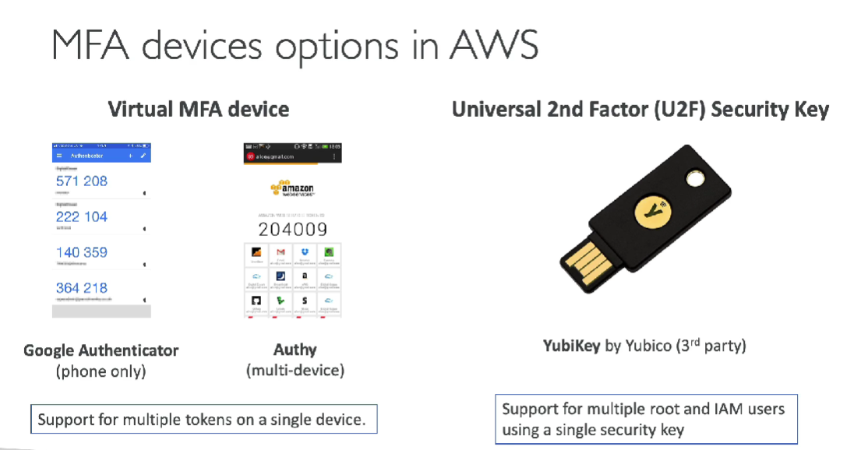Select the 364 218 code entry
Image resolution: width=868 pixels, height=450 pixels.
coord(82,288)
